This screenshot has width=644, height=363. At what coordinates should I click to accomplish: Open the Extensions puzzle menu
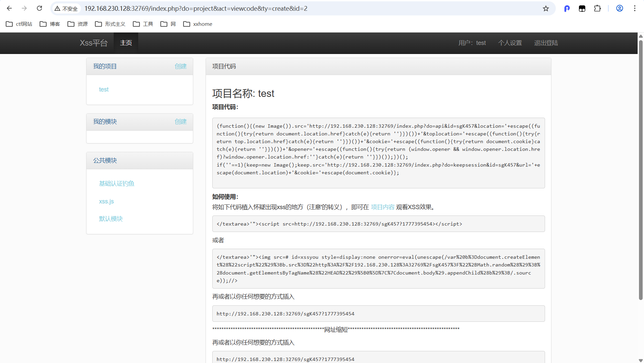pyautogui.click(x=597, y=8)
